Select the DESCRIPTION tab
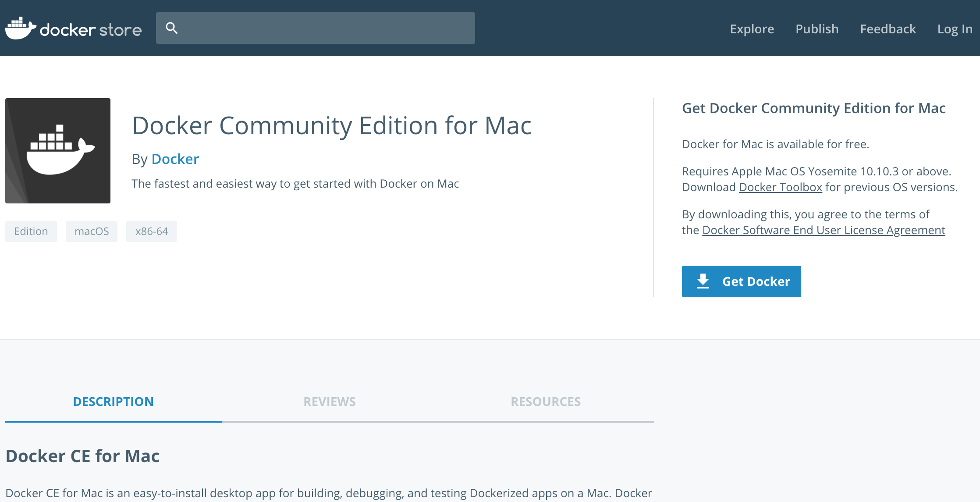The image size is (980, 502). click(x=114, y=402)
